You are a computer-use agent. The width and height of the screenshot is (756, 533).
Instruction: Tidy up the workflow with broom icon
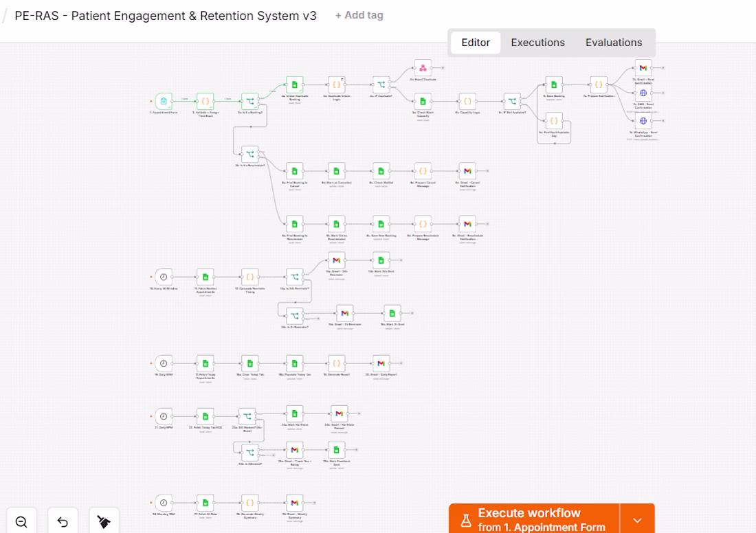[104, 521]
